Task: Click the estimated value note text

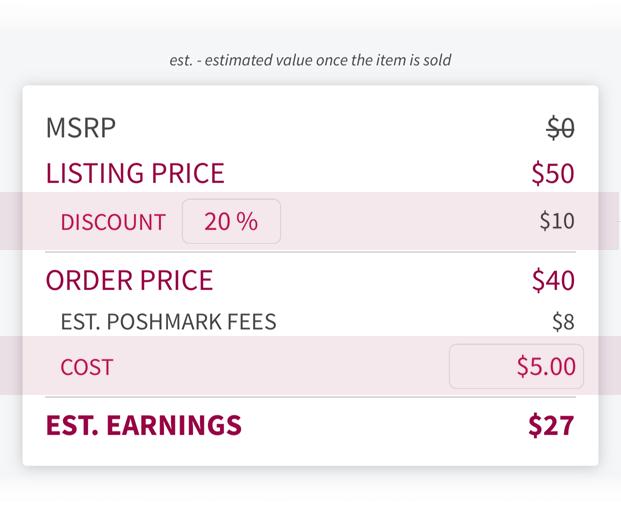Action: (310, 60)
